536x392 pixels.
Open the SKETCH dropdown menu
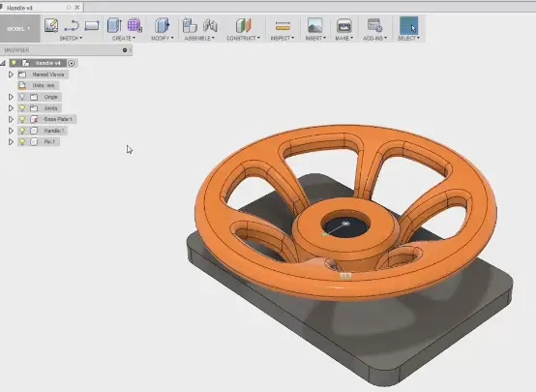click(x=71, y=39)
